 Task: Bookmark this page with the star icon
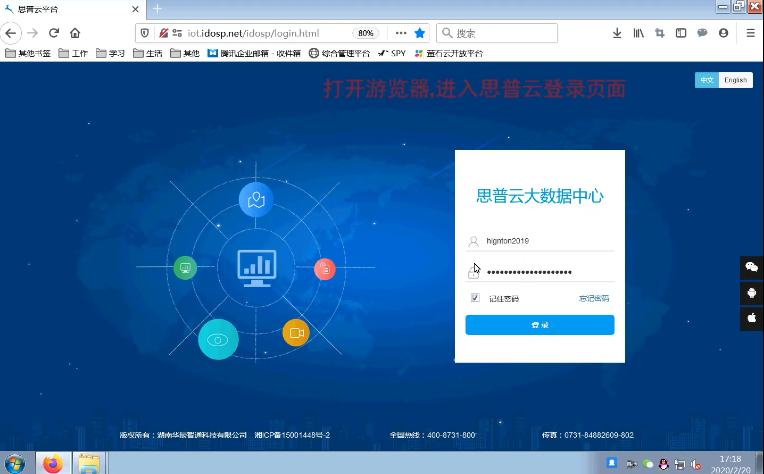[420, 33]
